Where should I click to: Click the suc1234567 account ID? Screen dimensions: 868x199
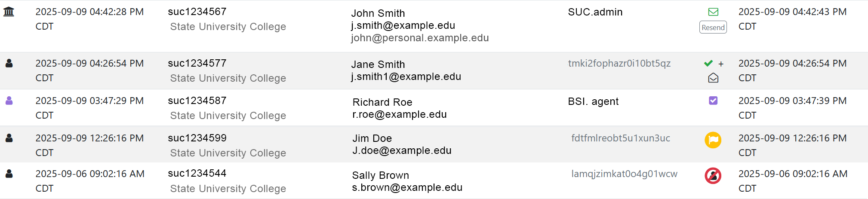pos(197,12)
